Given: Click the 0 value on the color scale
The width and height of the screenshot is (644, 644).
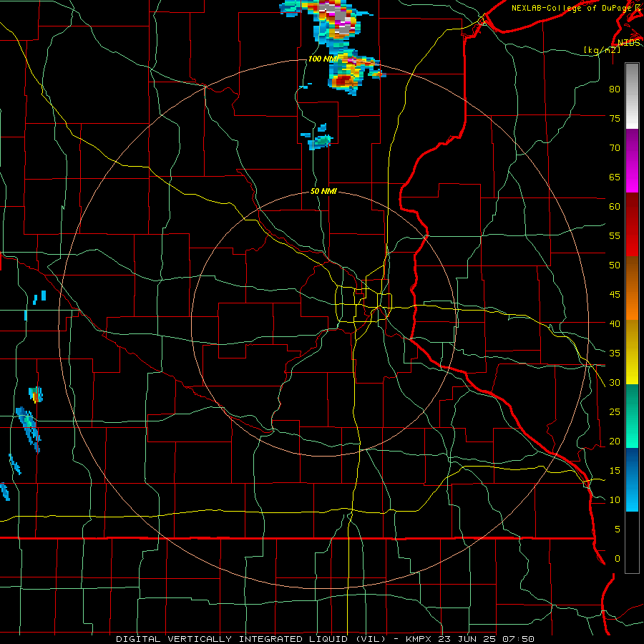Looking at the screenshot, I should coord(618,559).
